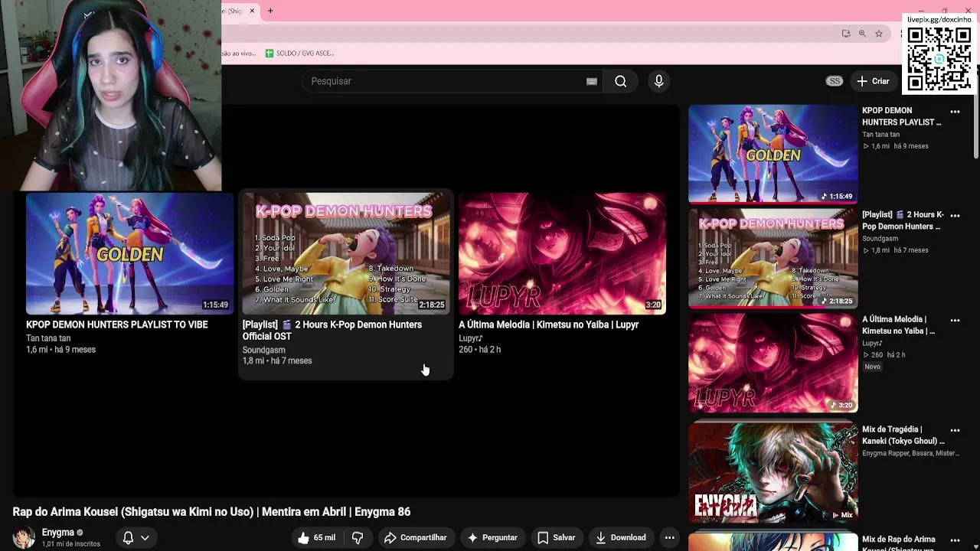Open the 2 Hours K-Pop Demon Hunters OST endscreen thumbnail

click(x=346, y=253)
